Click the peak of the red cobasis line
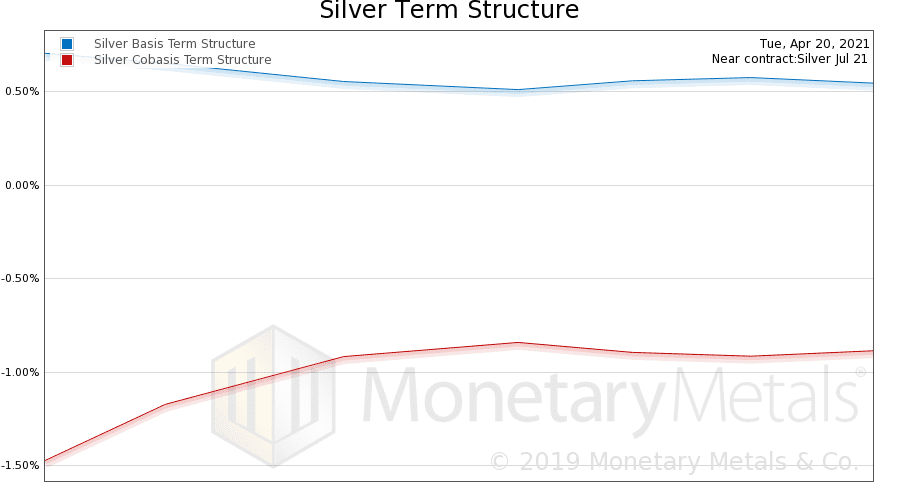This screenshot has height=500, width=900. click(518, 343)
